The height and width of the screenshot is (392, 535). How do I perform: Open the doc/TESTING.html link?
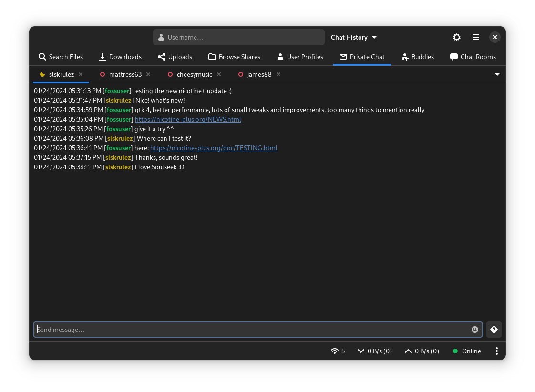(214, 148)
